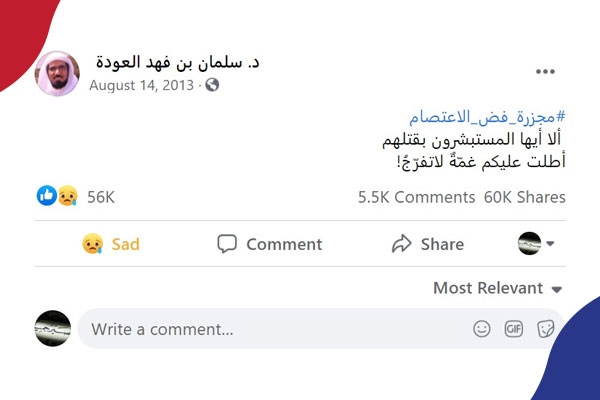Screen dimensions: 600x400
Task: Open the August 14, 2013 post timestamp
Action: click(142, 86)
